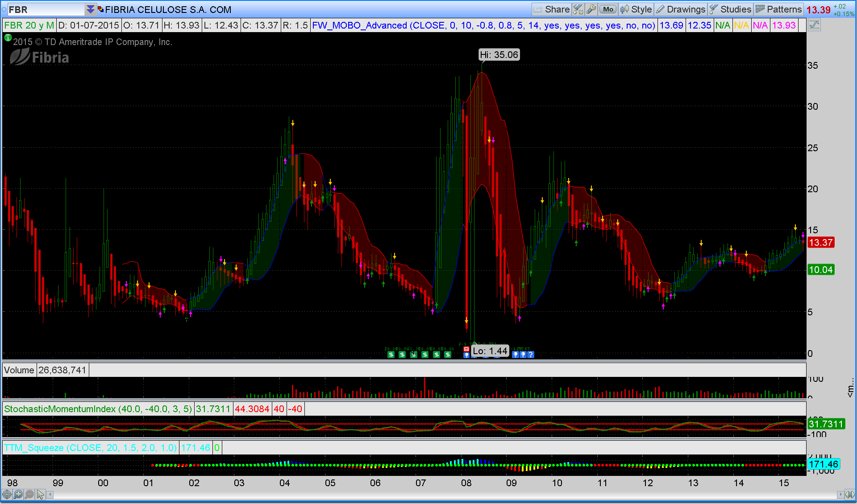The image size is (857, 504).
Task: Click the green info icon on chart
Action: point(8,38)
